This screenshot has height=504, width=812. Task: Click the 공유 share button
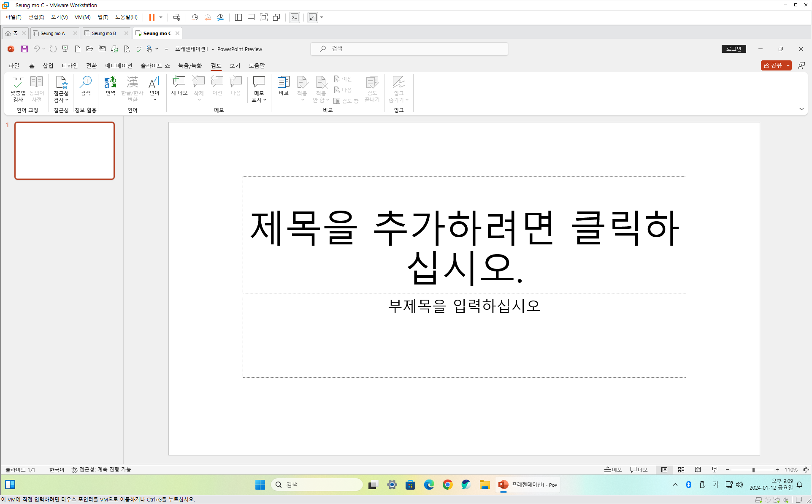coord(773,65)
